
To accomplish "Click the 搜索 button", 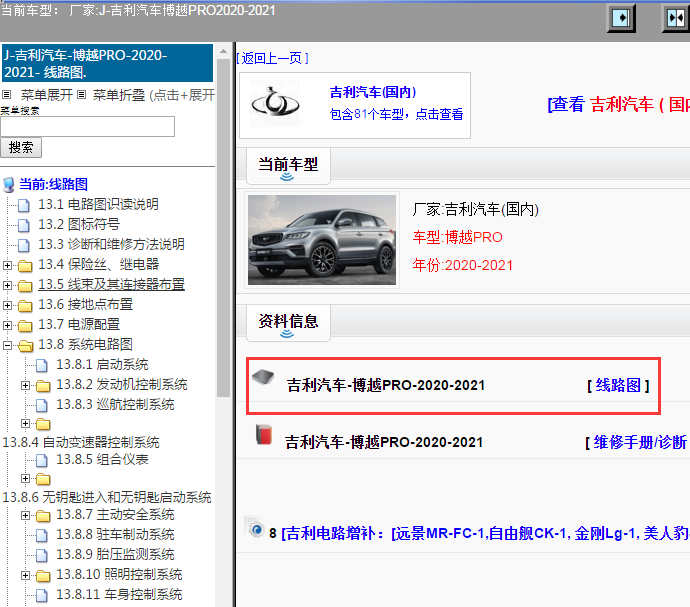I will [x=21, y=147].
